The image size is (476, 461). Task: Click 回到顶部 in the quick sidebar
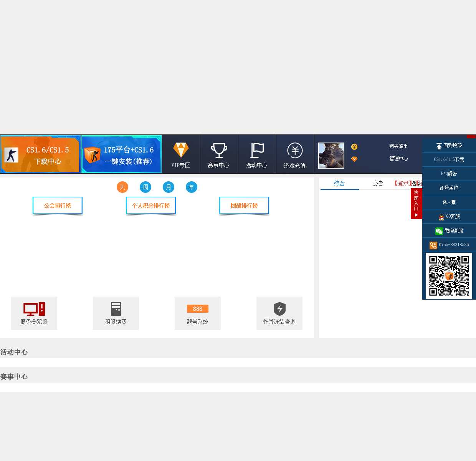[449, 146]
